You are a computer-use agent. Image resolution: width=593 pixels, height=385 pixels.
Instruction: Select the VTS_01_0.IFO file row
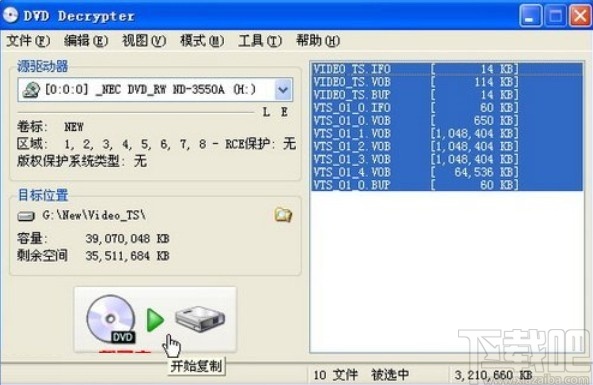pyautogui.click(x=447, y=107)
